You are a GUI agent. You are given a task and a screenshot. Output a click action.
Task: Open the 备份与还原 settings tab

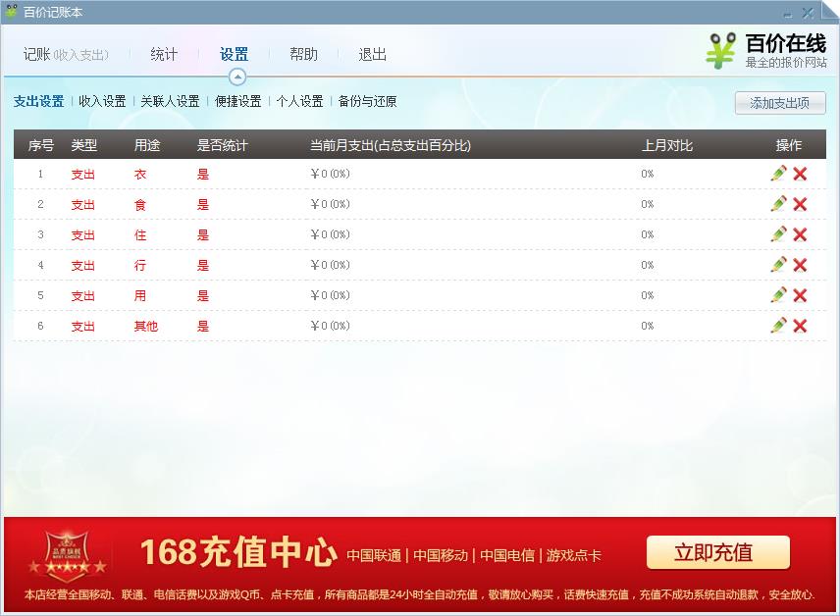coord(368,101)
